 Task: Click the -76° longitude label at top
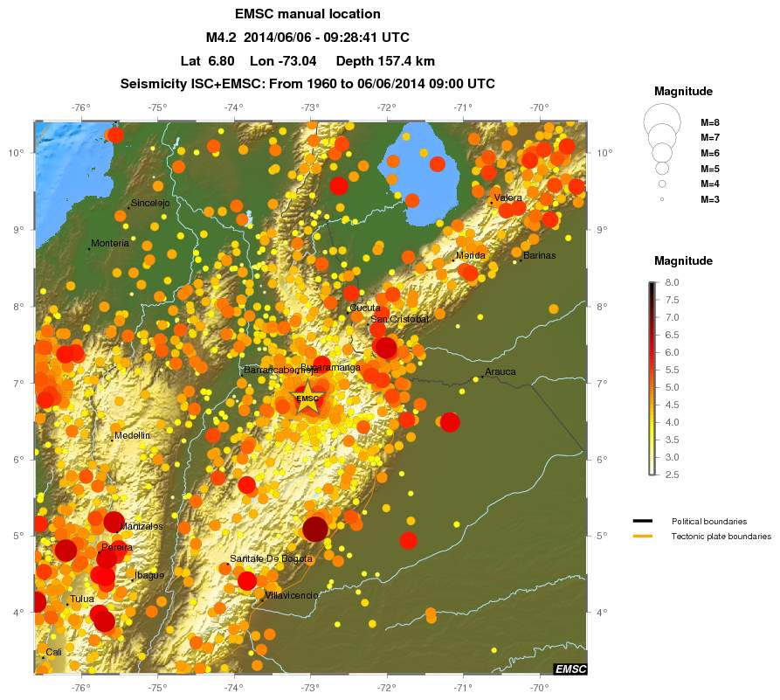coord(80,107)
